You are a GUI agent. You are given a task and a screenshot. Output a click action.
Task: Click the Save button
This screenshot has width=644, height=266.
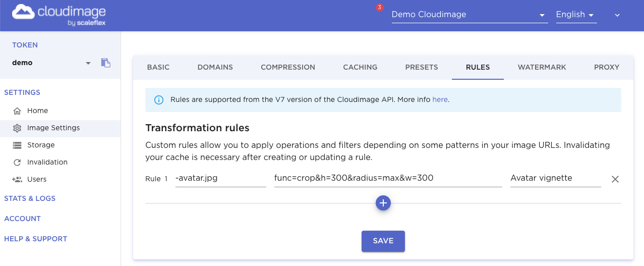click(x=383, y=241)
